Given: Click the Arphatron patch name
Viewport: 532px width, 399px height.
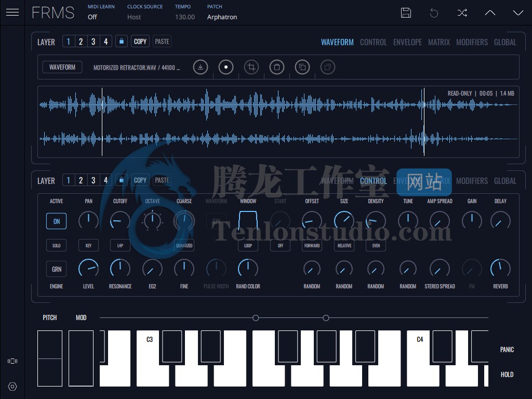Looking at the screenshot, I should point(222,17).
